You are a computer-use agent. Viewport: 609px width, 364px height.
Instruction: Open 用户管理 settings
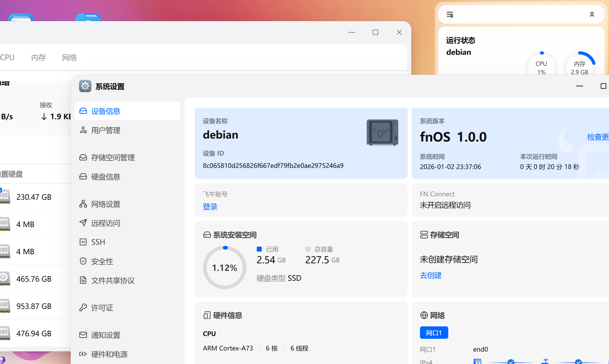tap(106, 130)
